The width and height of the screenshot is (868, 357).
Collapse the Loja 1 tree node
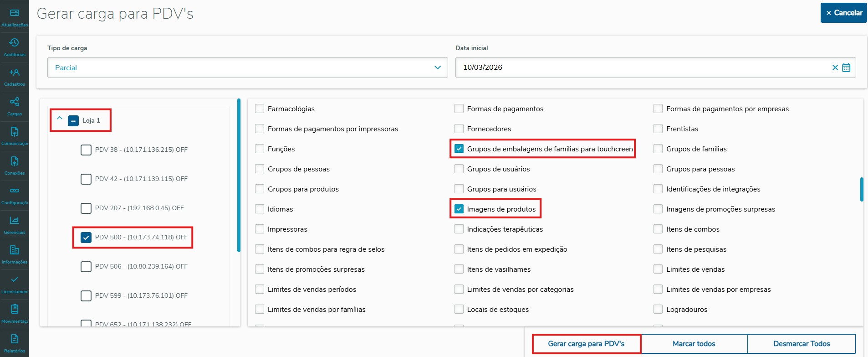point(60,118)
